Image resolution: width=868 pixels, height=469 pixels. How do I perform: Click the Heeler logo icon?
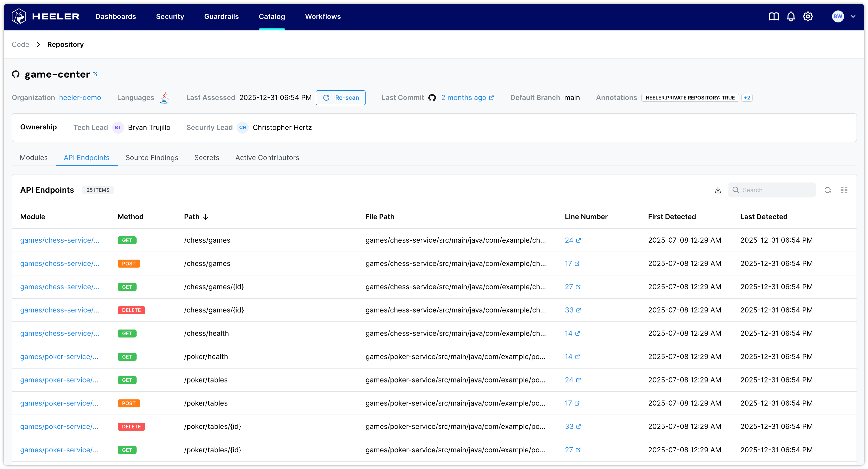pos(19,16)
